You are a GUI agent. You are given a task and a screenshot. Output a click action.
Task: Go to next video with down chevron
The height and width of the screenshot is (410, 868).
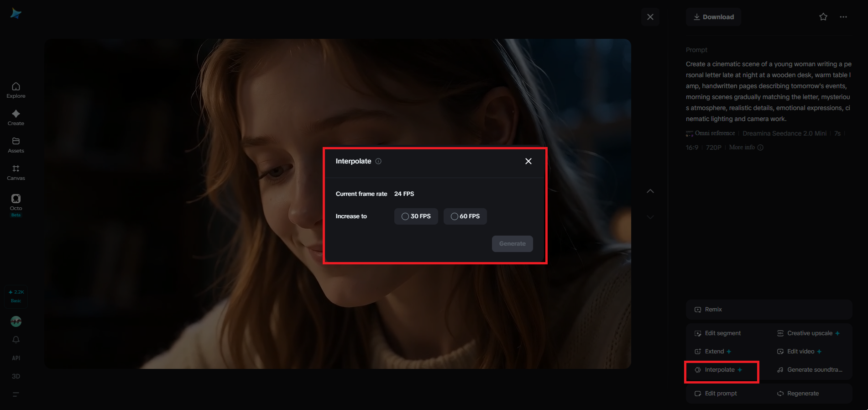point(650,217)
